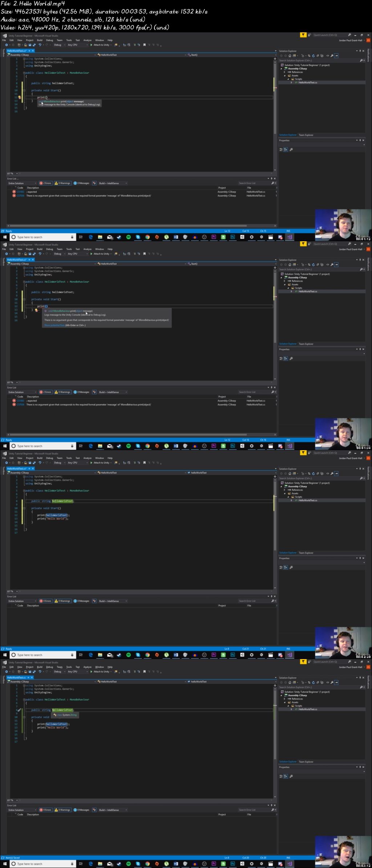Open Edge from the taskbar in 00:03:12 frame
The width and height of the screenshot is (372, 868).
pos(90,864)
